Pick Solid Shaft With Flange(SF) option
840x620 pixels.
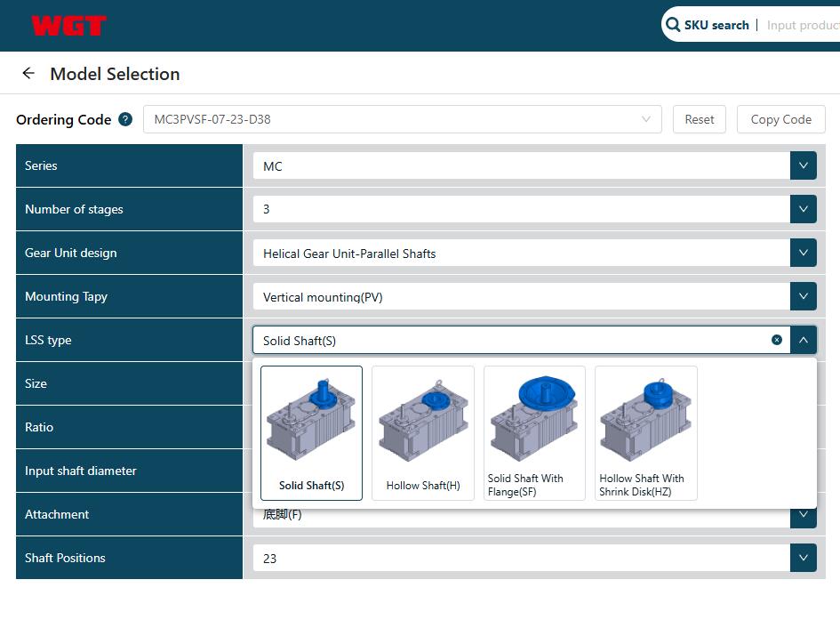(534, 432)
